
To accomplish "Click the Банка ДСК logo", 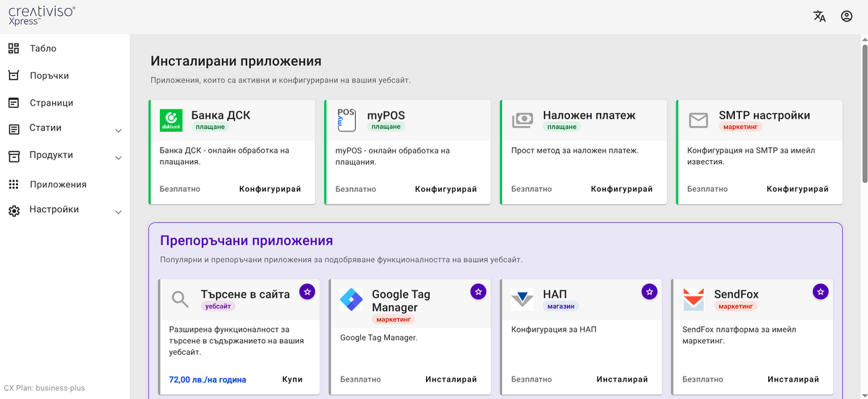I will 171,120.
